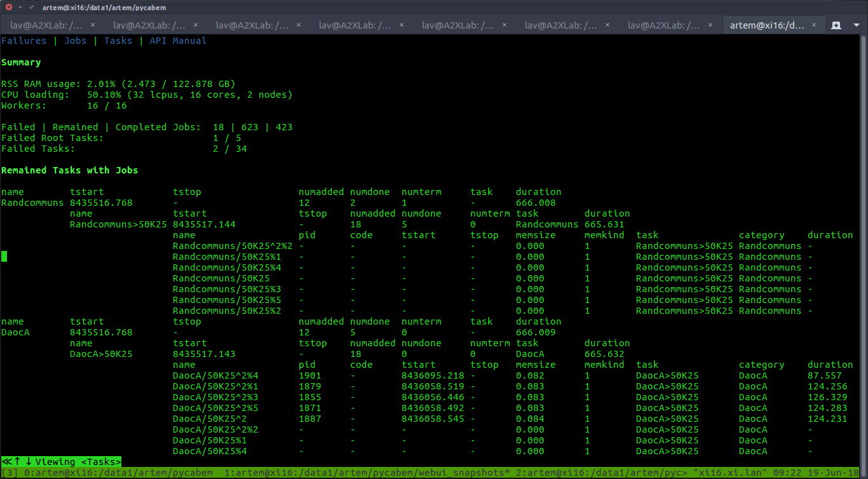Open the Jobs link
Viewport: 868px width, 479px height.
click(76, 41)
